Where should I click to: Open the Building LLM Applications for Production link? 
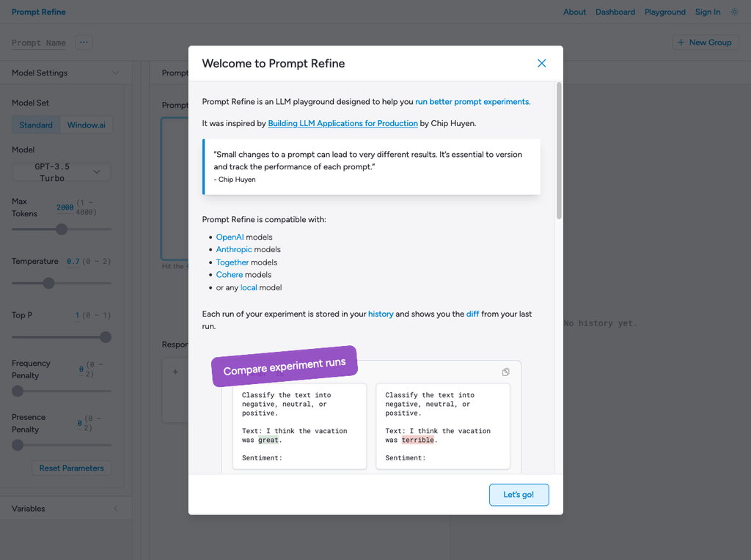point(342,123)
